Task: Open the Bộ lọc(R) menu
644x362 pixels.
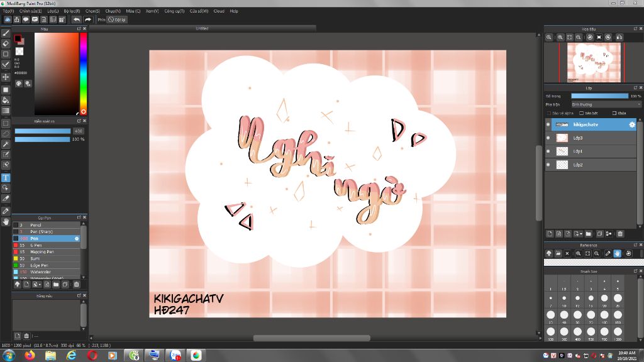Action: click(x=72, y=11)
